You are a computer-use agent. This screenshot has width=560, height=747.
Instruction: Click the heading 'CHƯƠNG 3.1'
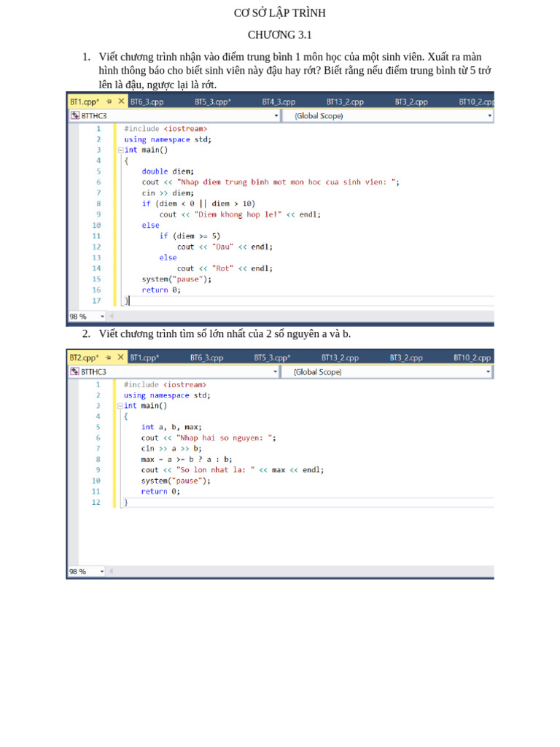[x=279, y=35]
